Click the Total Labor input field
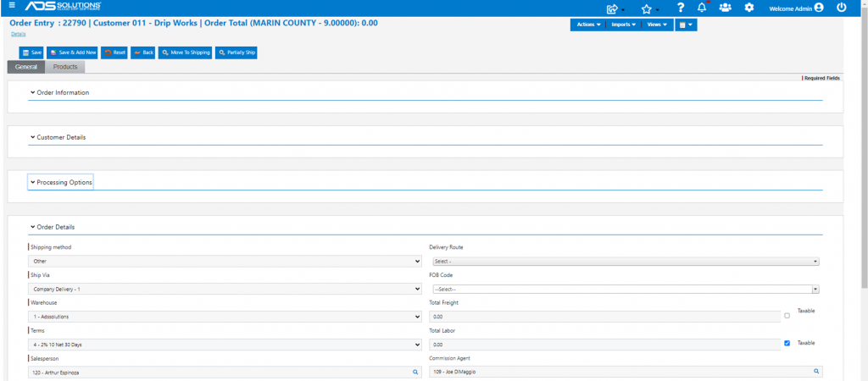This screenshot has height=381, width=868. [605, 345]
